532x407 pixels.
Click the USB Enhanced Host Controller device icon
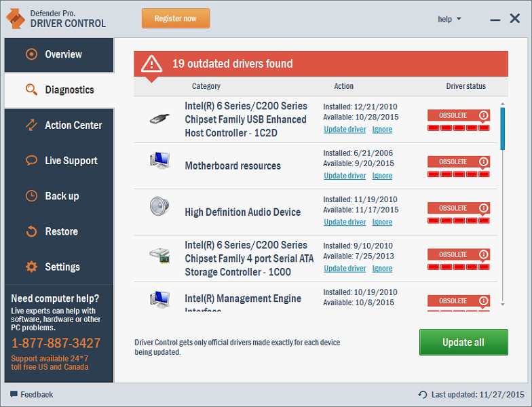[x=159, y=119]
